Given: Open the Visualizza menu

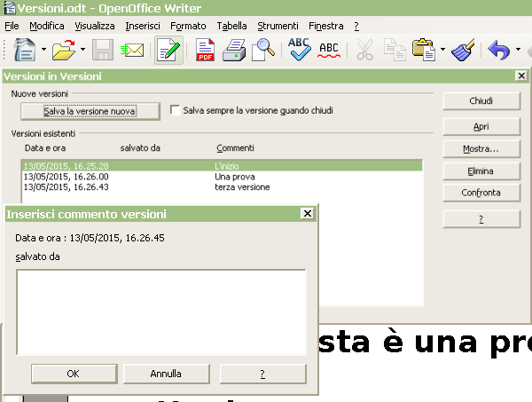Looking at the screenshot, I should point(95,26).
